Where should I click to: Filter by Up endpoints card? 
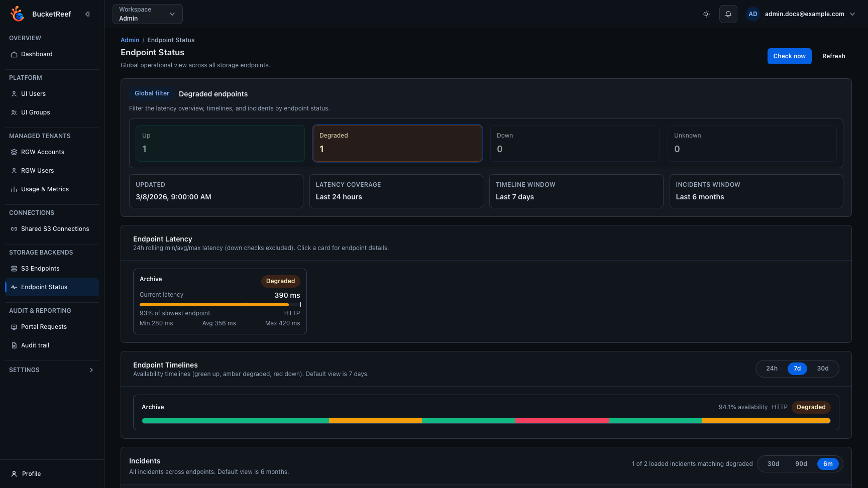(220, 143)
